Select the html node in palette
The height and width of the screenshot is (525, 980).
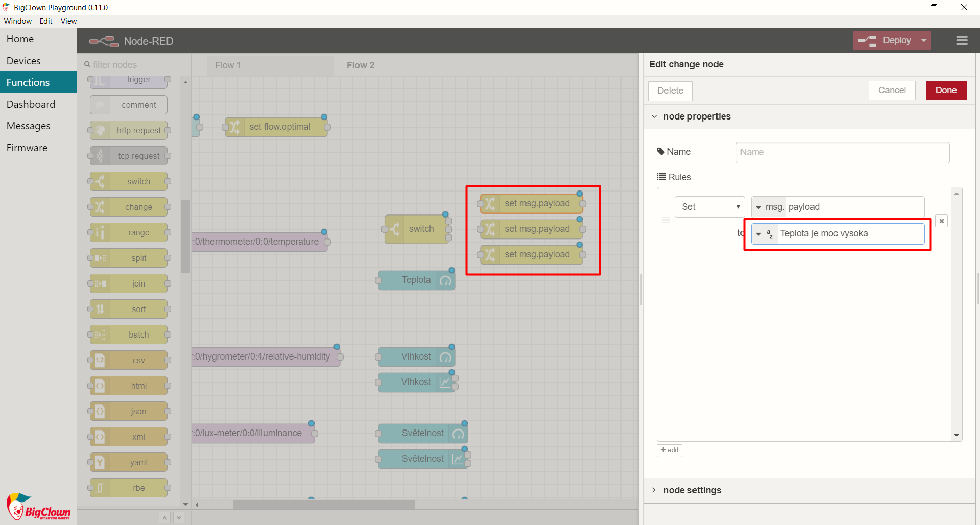[x=129, y=386]
